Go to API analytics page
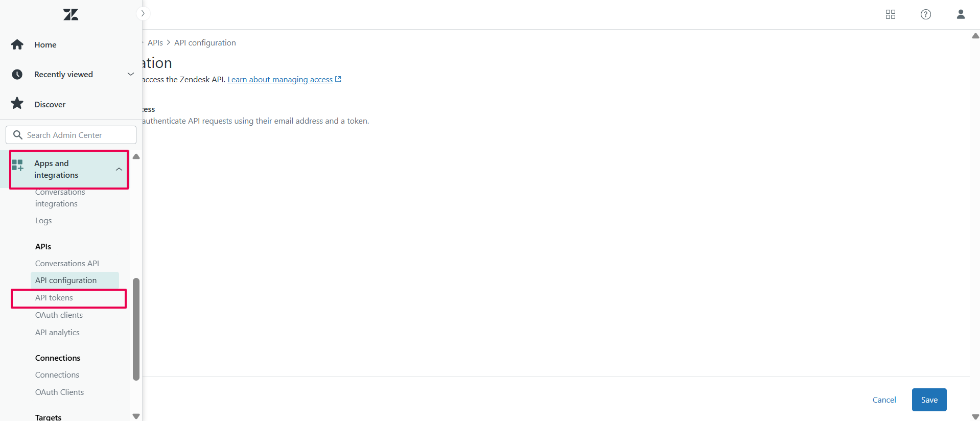 tap(57, 333)
